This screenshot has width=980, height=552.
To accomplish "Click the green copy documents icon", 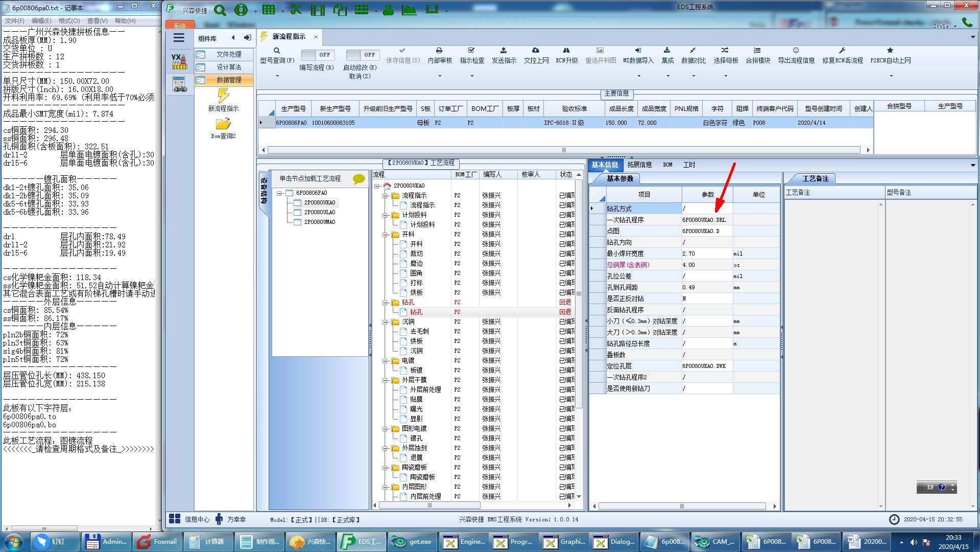I will click(340, 10).
